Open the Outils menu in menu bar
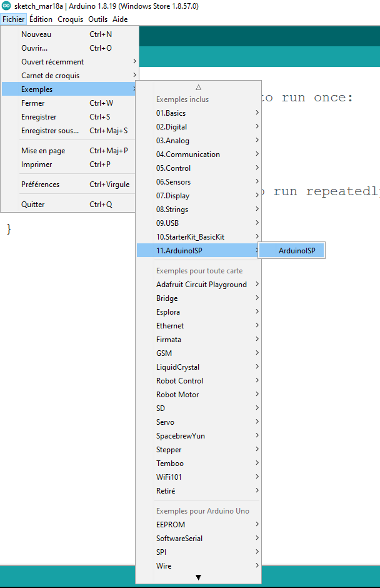 coord(97,19)
